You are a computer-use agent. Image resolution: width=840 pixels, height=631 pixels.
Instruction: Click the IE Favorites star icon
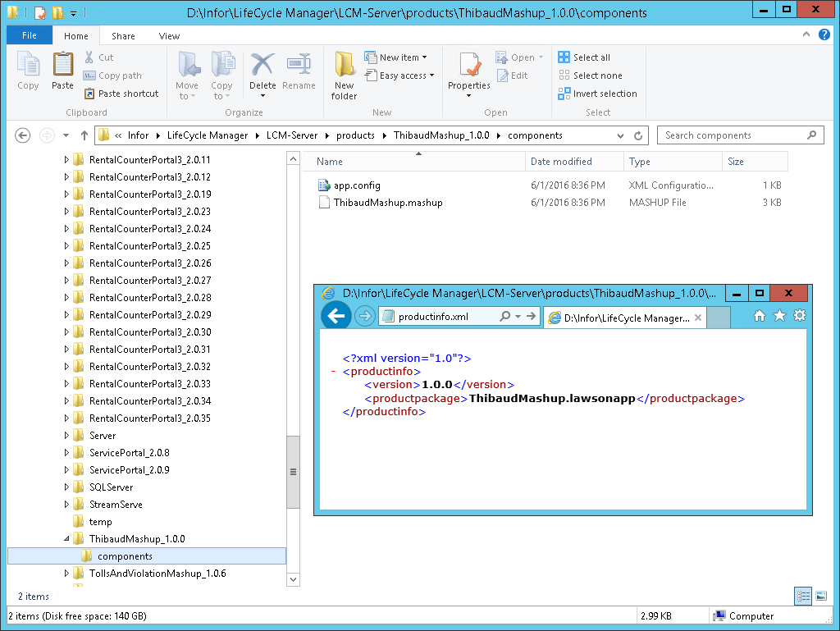pyautogui.click(x=779, y=316)
